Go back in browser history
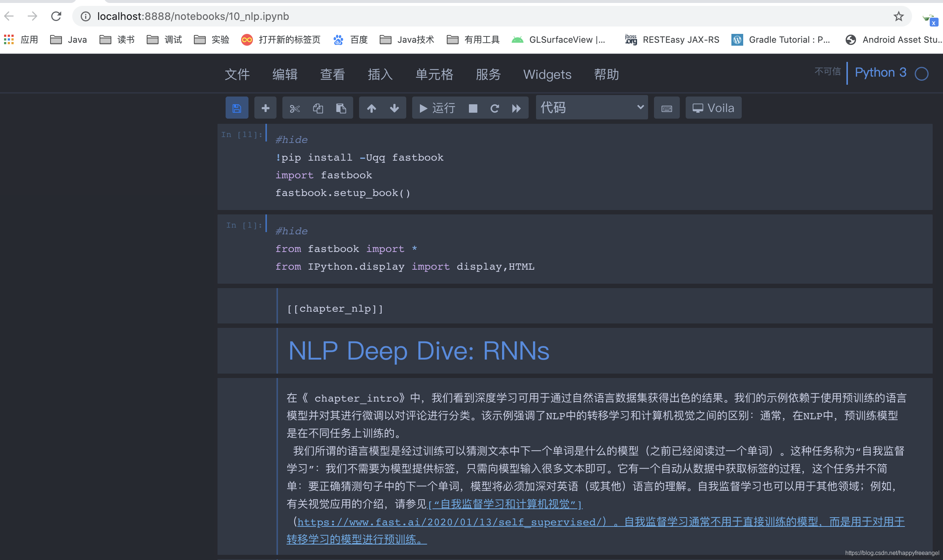The image size is (943, 560). (x=10, y=16)
